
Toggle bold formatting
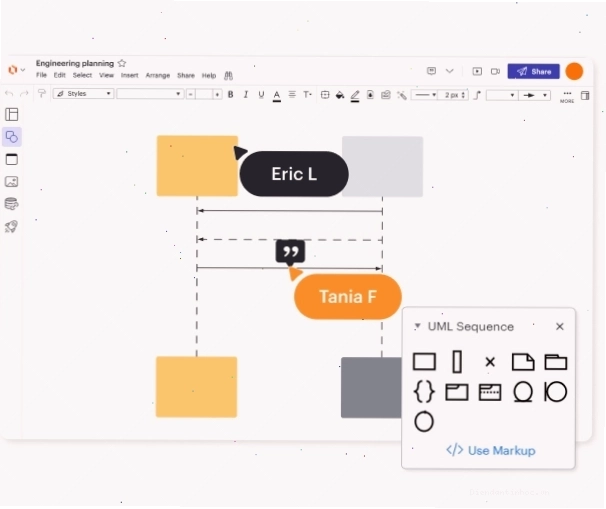(x=231, y=94)
